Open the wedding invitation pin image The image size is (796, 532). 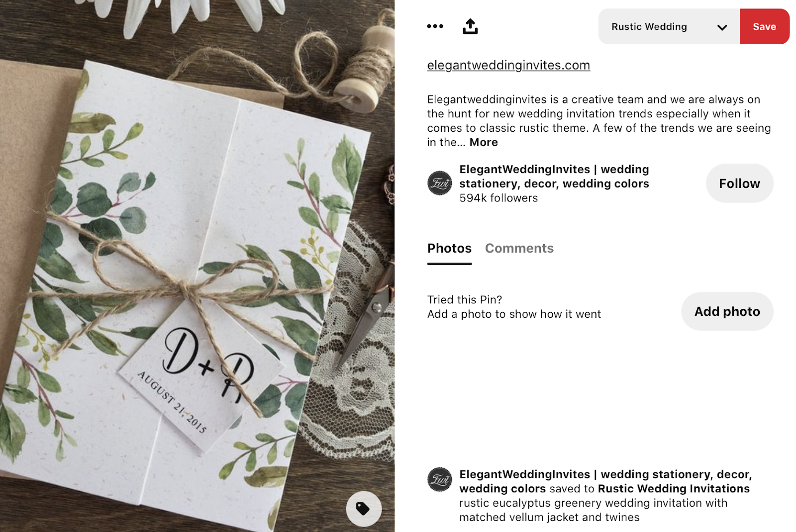coord(197,266)
